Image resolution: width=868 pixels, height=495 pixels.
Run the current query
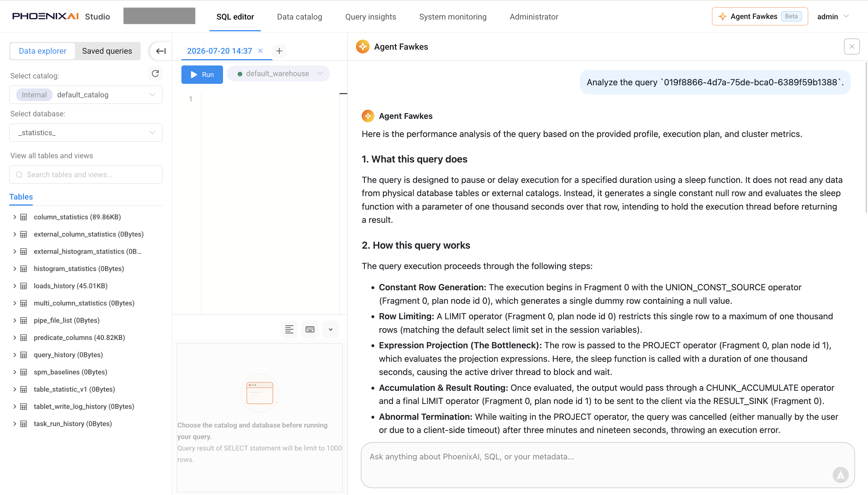point(202,74)
